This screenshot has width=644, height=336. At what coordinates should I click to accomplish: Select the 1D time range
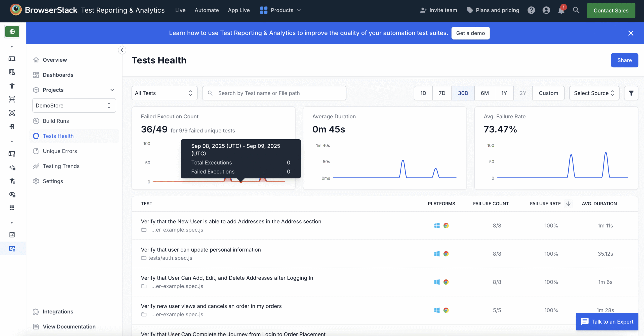[x=423, y=93]
